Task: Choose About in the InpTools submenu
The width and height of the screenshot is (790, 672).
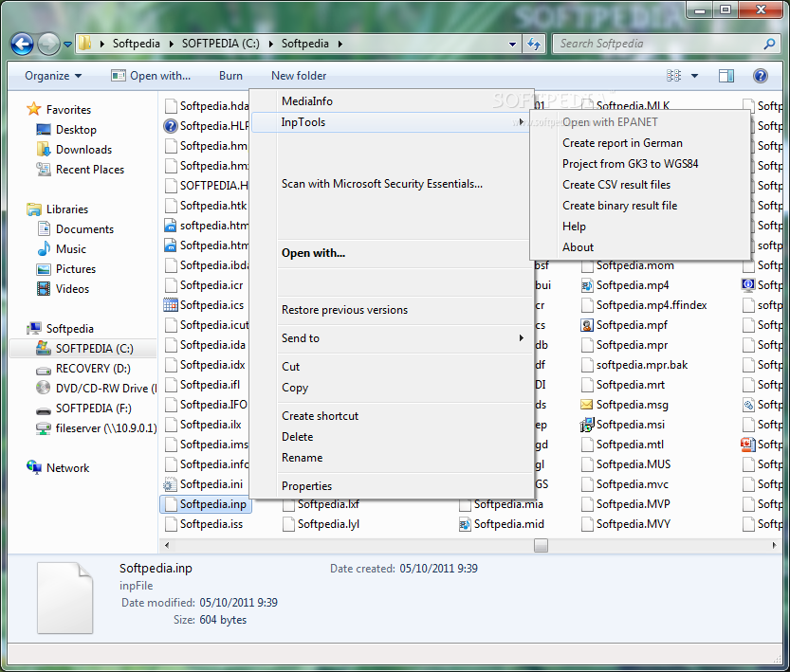Action: pyautogui.click(x=640, y=247)
